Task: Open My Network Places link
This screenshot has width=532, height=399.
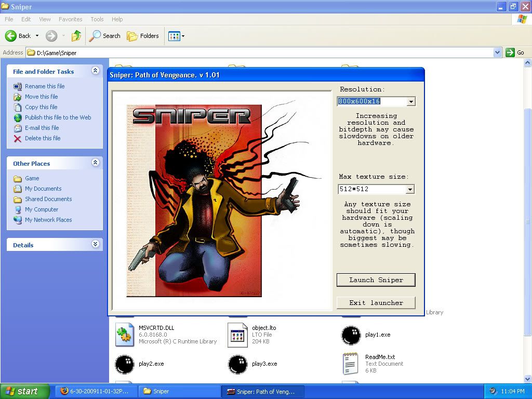Action: [48, 220]
